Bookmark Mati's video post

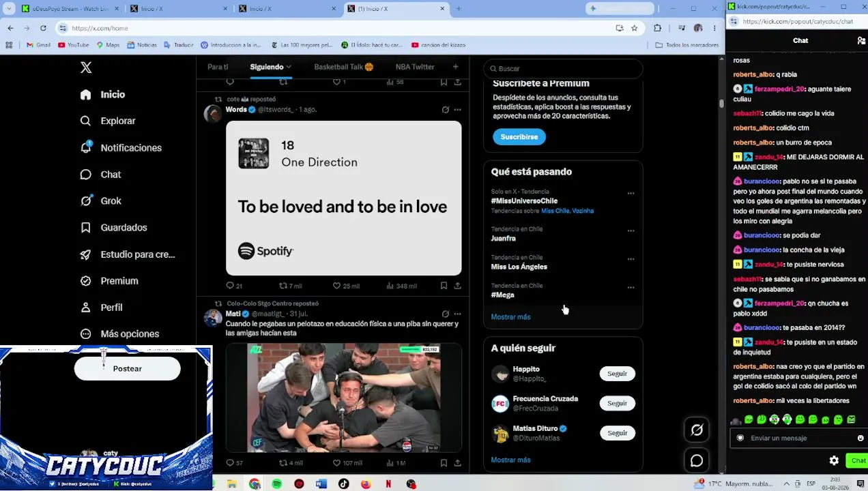pos(444,463)
